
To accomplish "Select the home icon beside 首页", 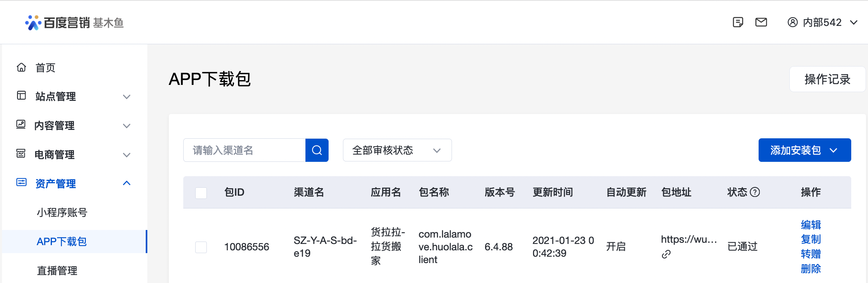I will (x=22, y=67).
